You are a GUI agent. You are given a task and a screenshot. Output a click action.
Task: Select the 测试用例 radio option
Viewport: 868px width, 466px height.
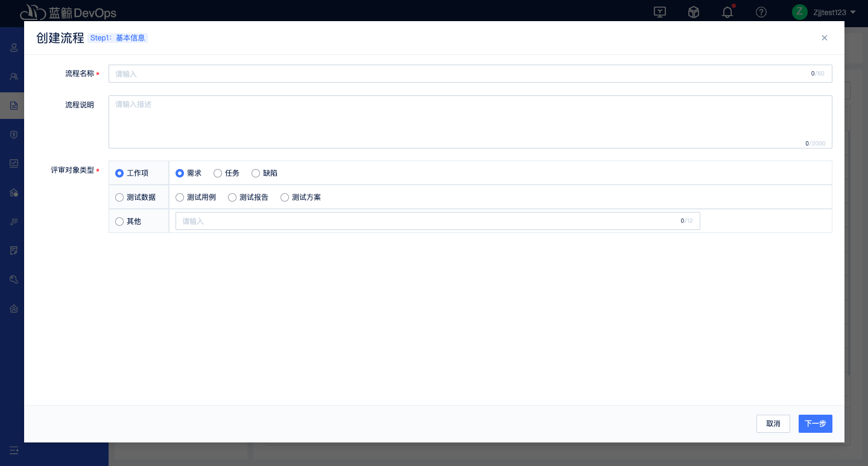[180, 197]
